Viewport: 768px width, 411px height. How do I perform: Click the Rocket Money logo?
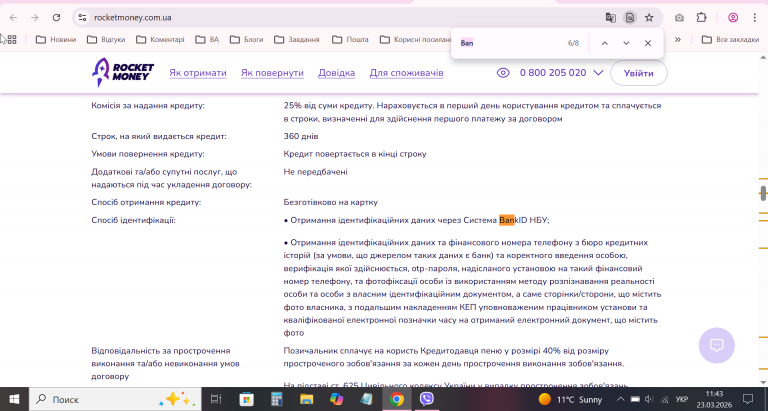point(122,73)
